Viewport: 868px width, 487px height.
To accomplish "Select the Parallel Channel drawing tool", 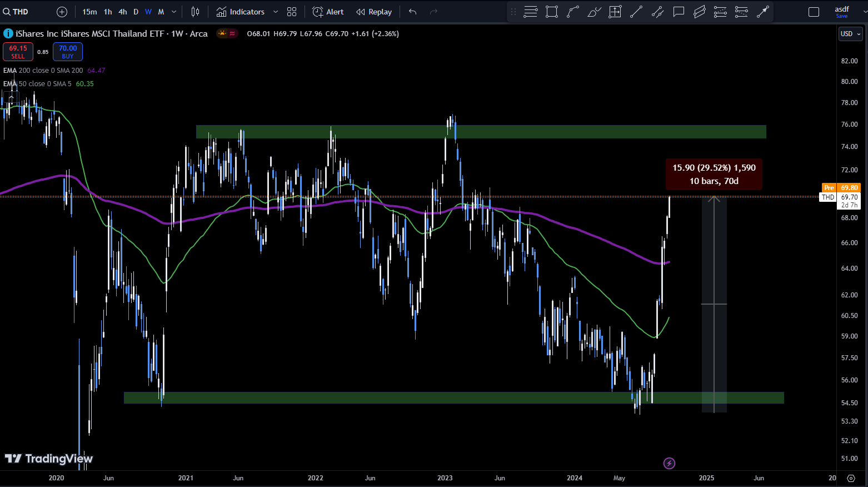I will pyautogui.click(x=700, y=12).
